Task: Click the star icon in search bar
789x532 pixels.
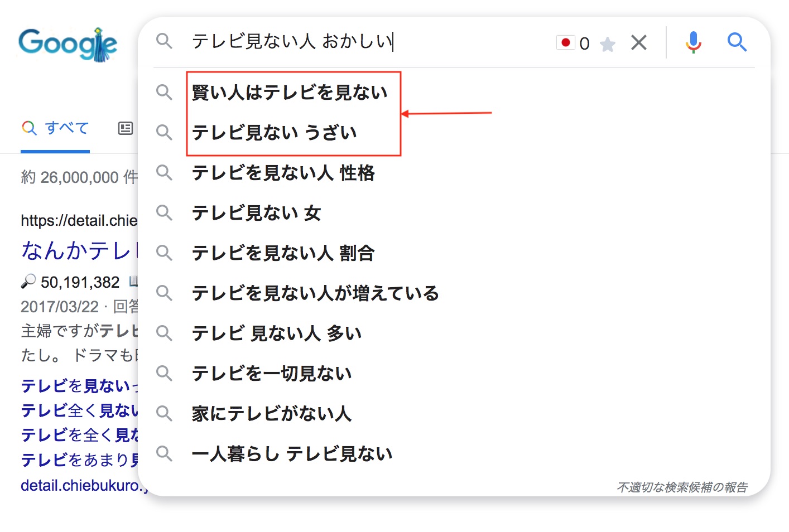Action: coord(608,44)
